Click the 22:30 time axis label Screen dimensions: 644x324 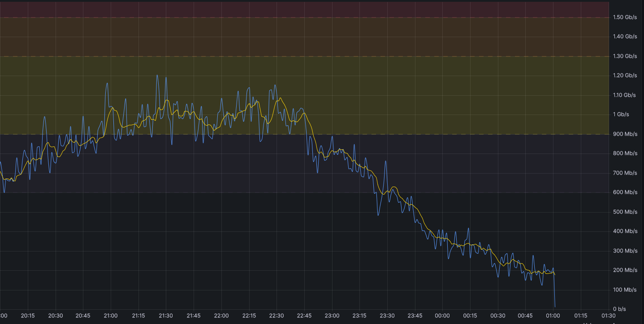point(277,315)
